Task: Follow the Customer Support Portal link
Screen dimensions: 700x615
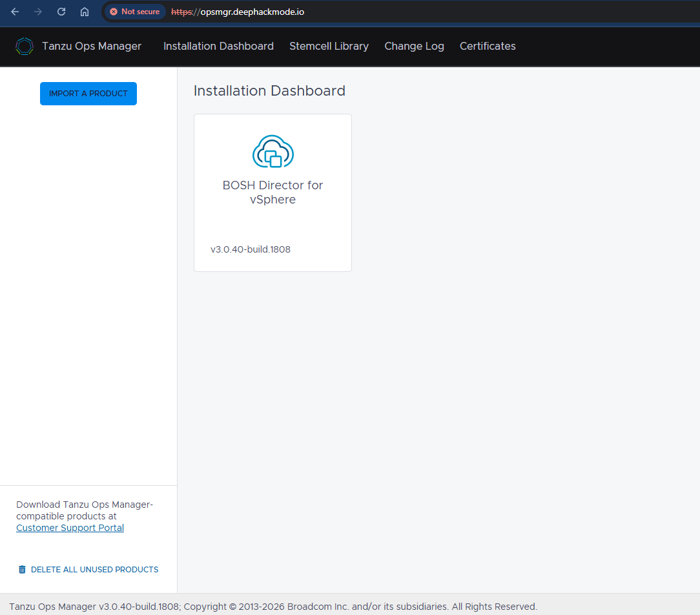Action: [x=70, y=527]
